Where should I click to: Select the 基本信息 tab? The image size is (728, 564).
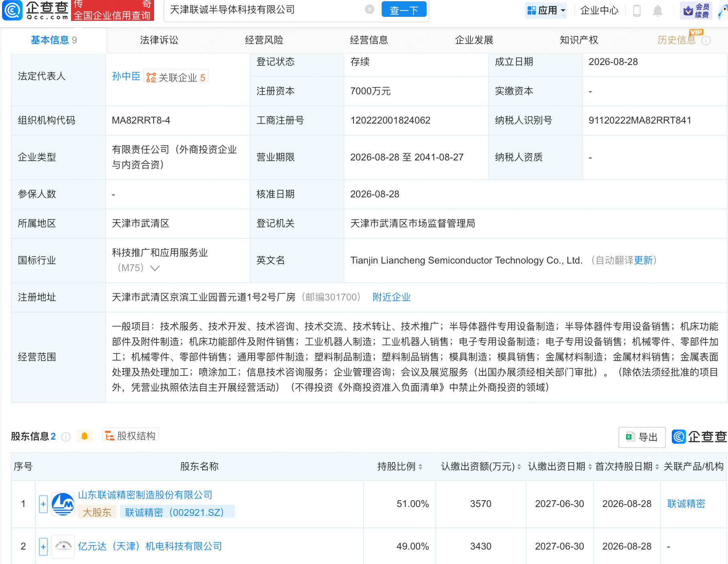54,40
